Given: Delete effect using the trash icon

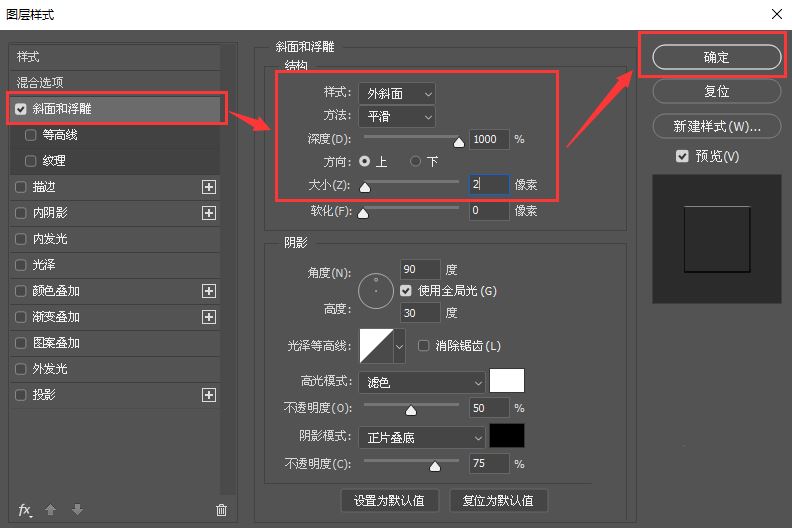Looking at the screenshot, I should click(221, 510).
